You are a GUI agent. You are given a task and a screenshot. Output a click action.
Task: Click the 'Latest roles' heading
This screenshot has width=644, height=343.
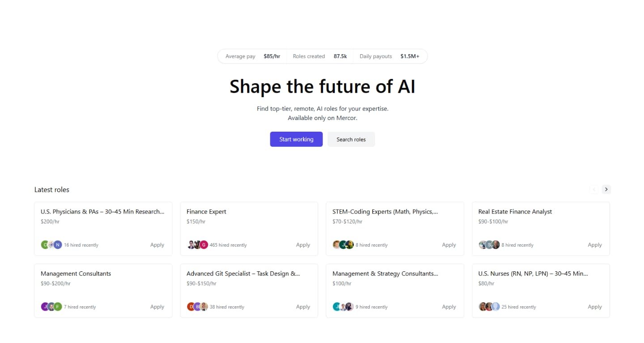tap(51, 189)
